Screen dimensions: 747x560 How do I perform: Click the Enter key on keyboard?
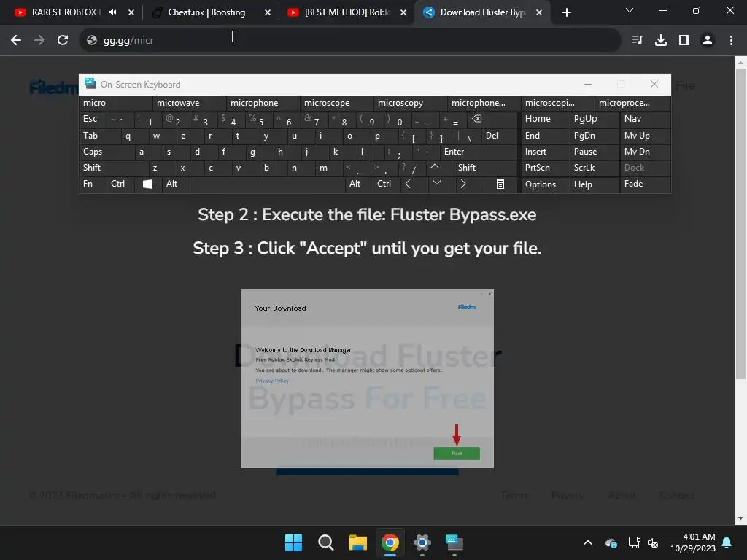pos(479,152)
